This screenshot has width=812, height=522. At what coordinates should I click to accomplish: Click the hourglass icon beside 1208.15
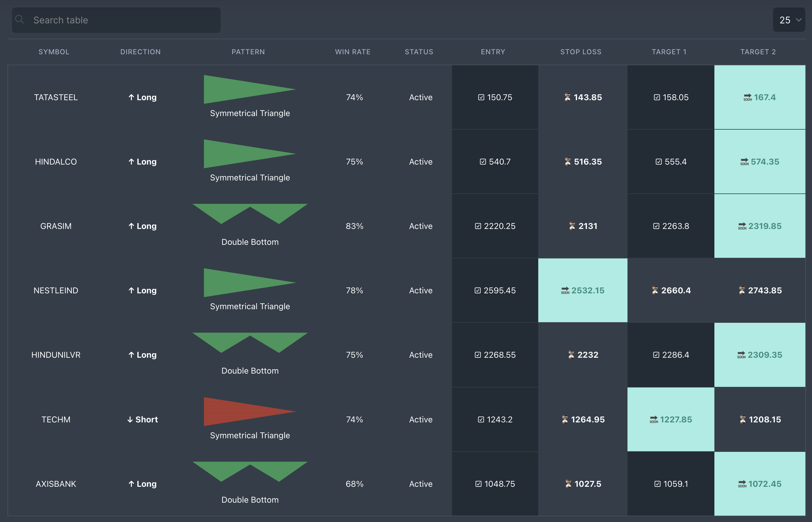(742, 420)
